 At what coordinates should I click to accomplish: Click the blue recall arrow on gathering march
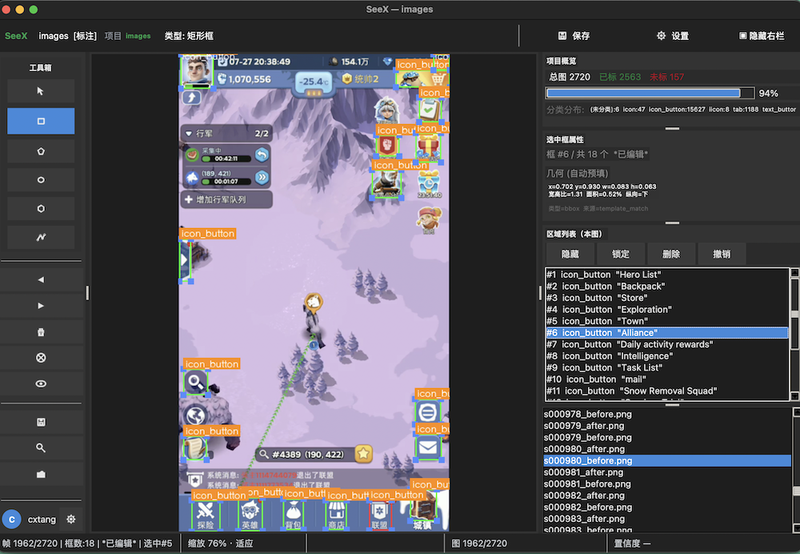262,155
